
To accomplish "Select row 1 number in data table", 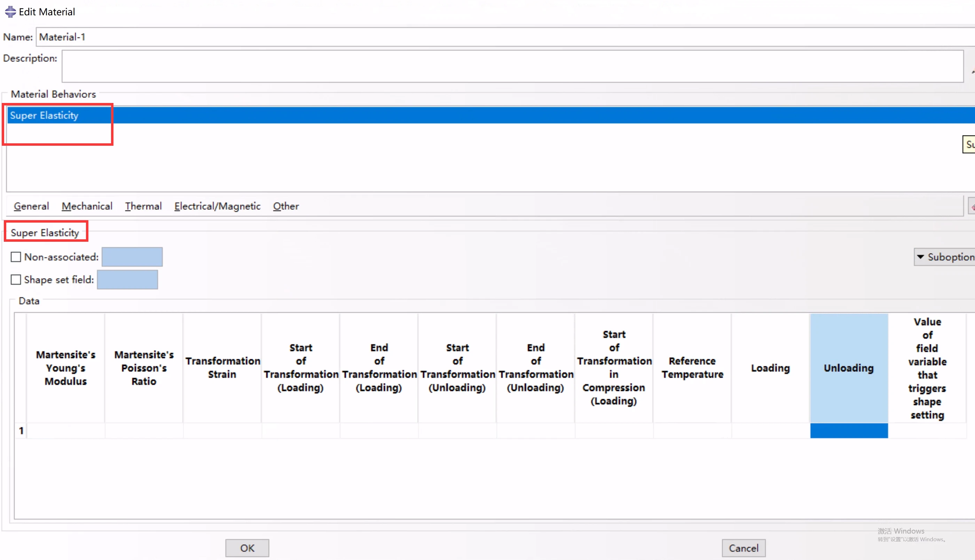I will [21, 431].
